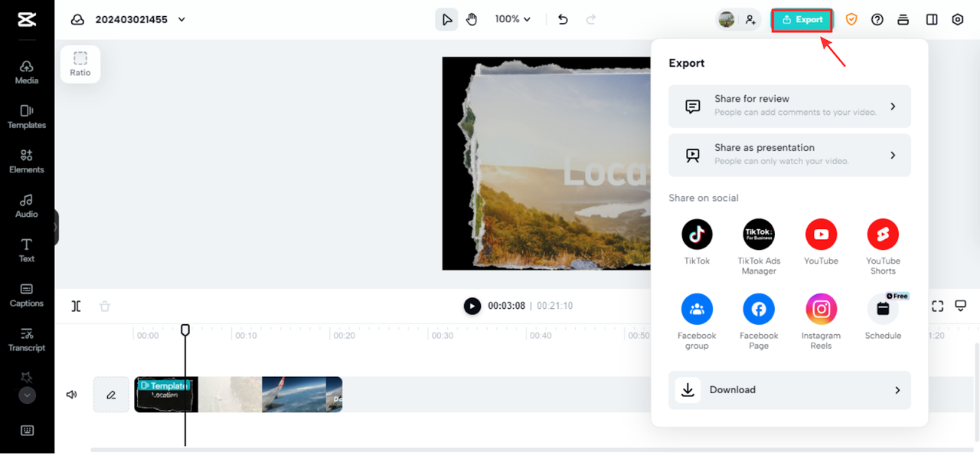Screen dimensions: 980x456
Task: Play the video preview
Action: point(472,306)
